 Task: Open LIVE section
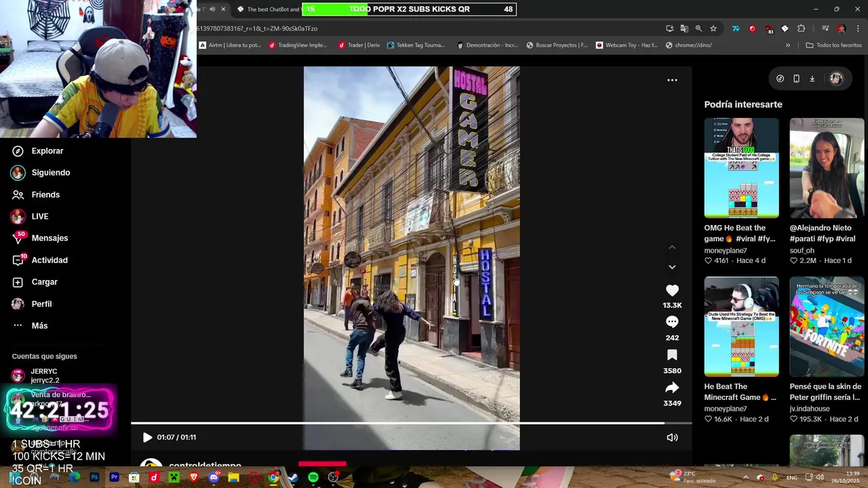point(30,216)
